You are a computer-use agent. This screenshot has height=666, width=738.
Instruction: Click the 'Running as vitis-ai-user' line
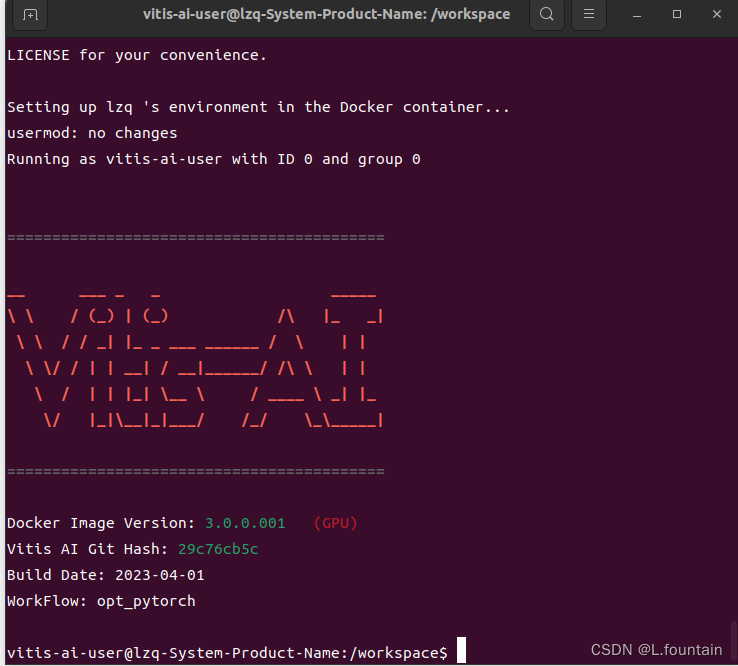pyautogui.click(x=214, y=159)
